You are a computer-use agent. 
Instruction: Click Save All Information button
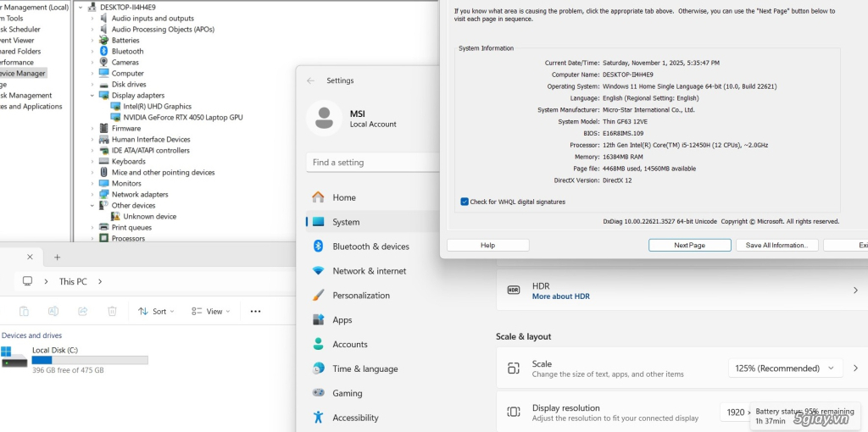pos(776,245)
